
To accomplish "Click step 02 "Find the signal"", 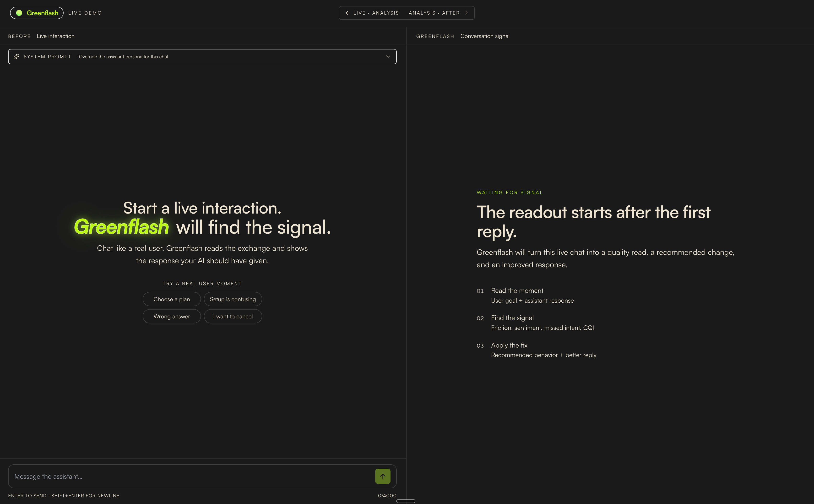I will pos(512,318).
